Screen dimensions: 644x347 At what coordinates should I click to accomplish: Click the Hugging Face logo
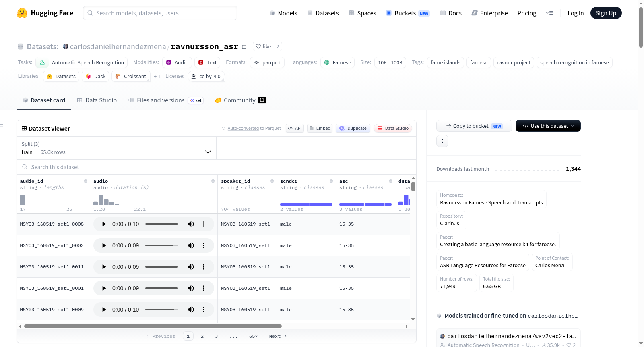[22, 13]
